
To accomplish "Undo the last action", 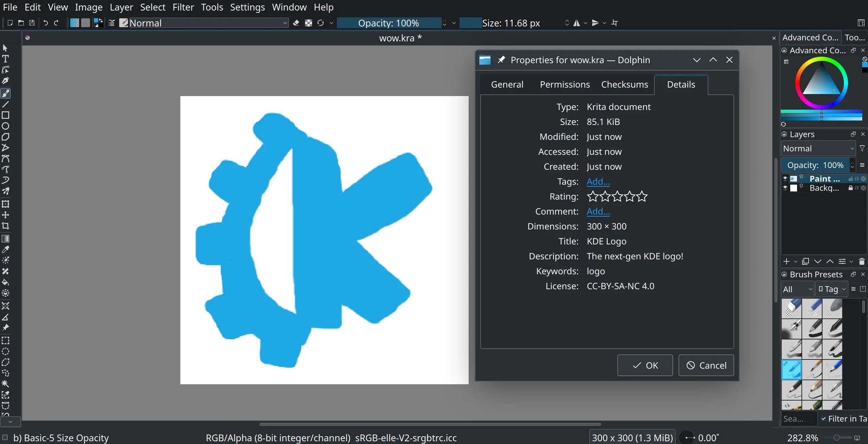I will coord(46,23).
